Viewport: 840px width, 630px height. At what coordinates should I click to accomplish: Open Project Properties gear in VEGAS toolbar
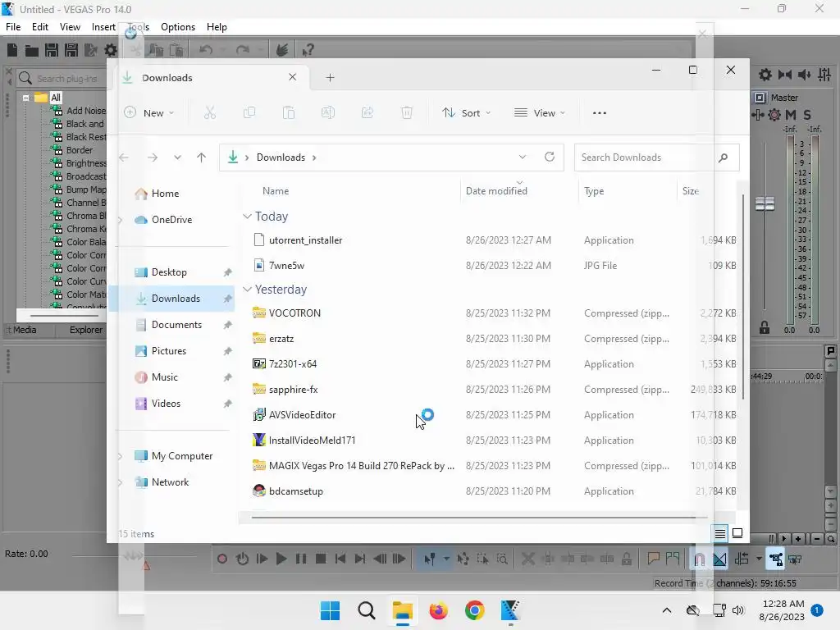(111, 50)
